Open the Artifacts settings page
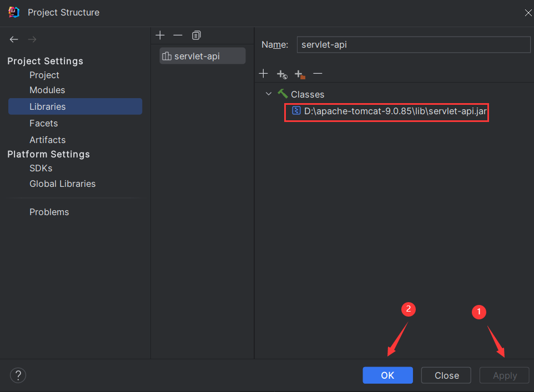Viewport: 534px width, 392px height. 47,140
